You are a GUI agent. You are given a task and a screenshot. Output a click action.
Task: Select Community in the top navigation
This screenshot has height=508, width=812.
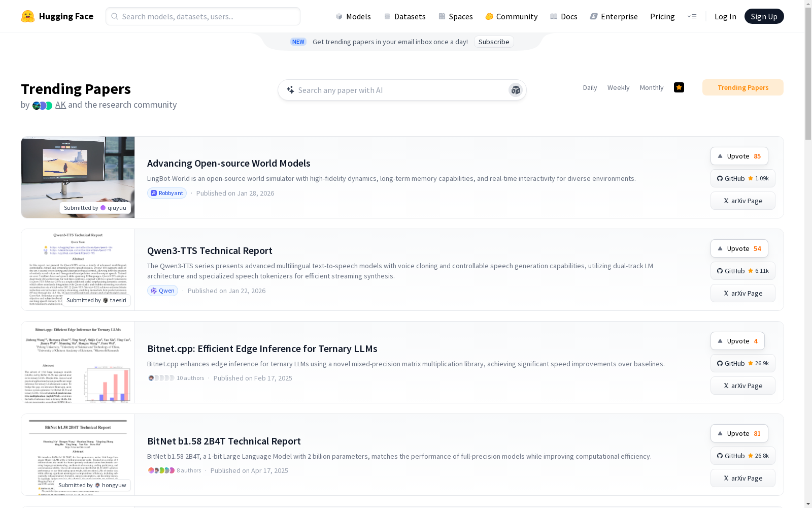(512, 16)
